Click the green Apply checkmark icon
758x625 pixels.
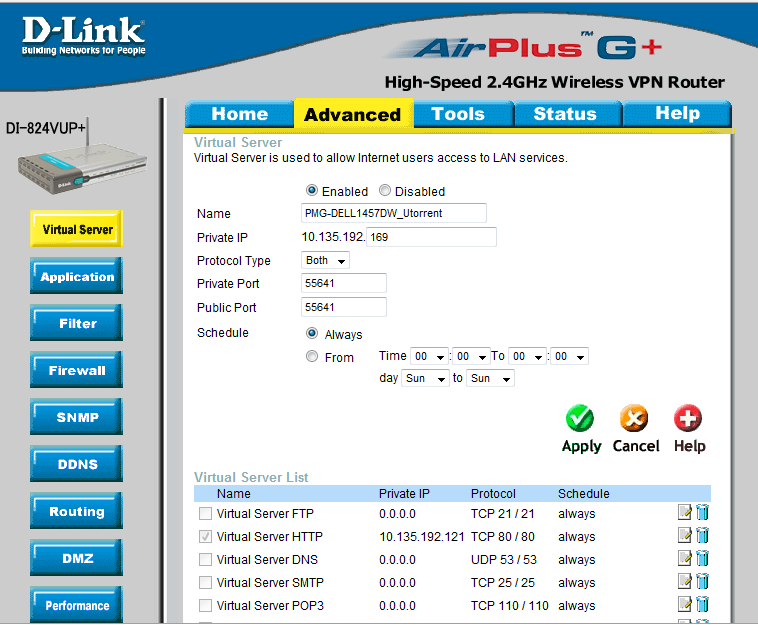(x=580, y=418)
